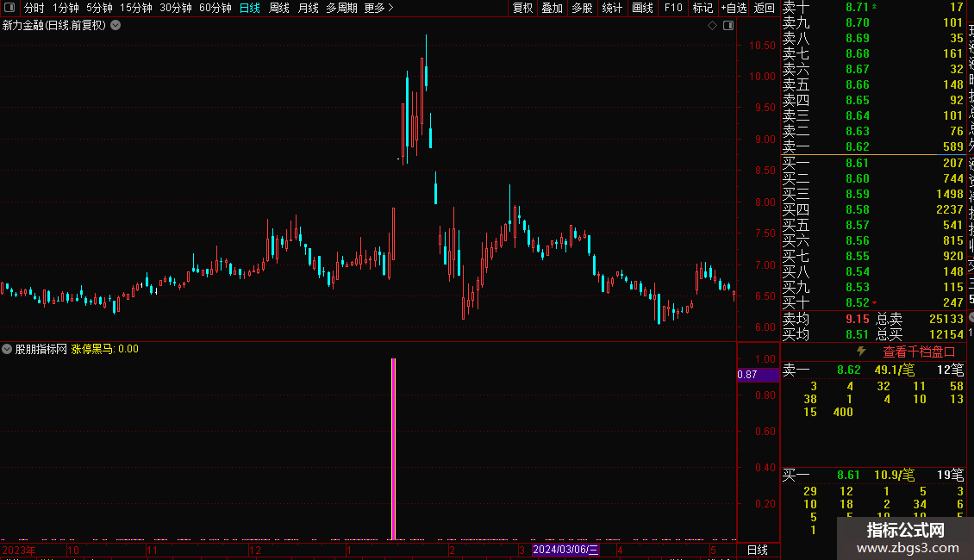974x560 pixels.
Task: Click the 10.9/笔 average value
Action: (x=895, y=475)
